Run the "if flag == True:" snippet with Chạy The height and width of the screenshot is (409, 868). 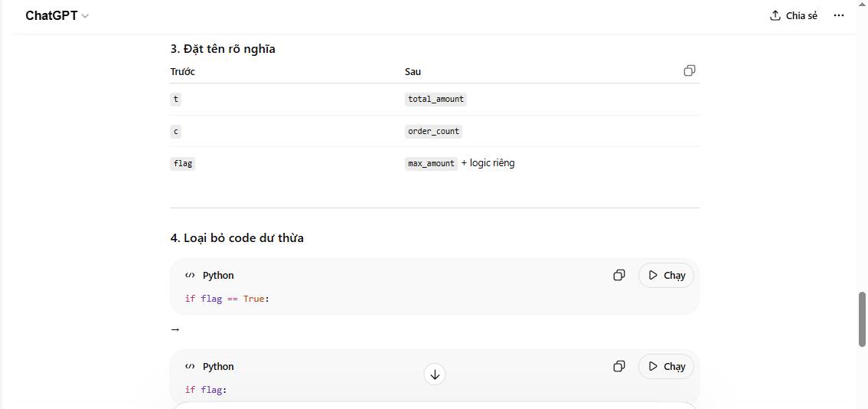[666, 275]
